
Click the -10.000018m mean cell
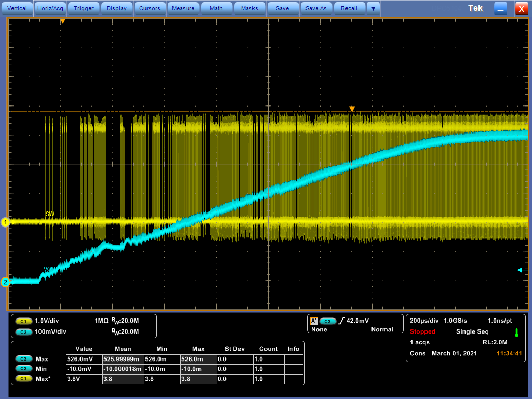(123, 369)
